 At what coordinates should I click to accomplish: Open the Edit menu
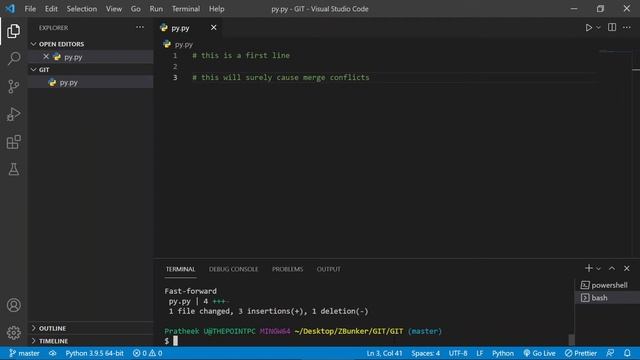[x=51, y=9]
